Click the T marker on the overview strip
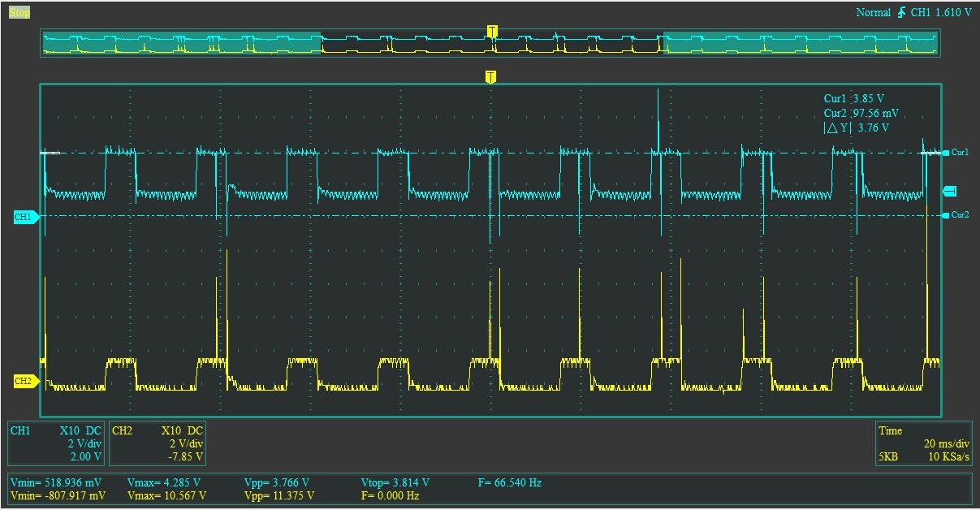The image size is (980, 510). tap(492, 31)
